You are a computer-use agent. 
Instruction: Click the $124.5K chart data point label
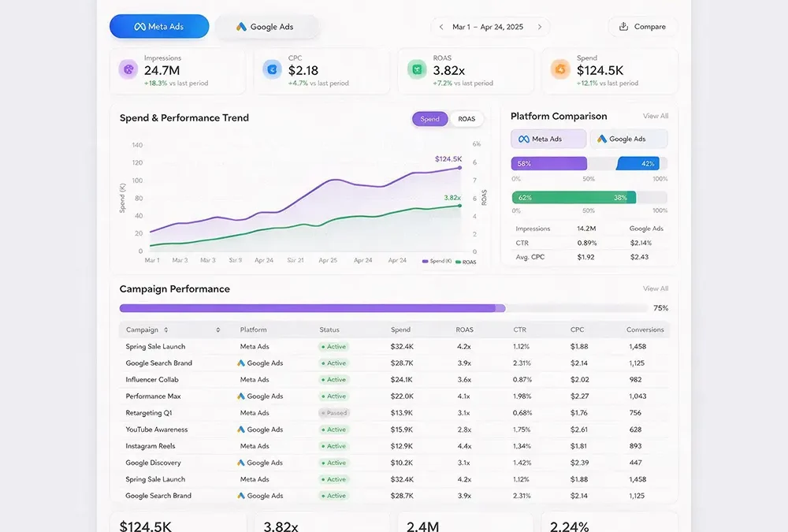tap(448, 159)
